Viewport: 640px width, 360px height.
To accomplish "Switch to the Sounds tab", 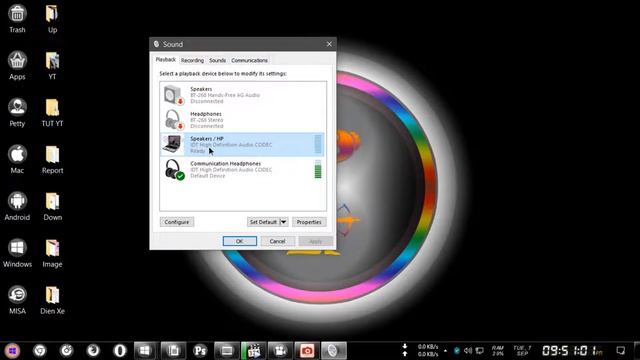I will (x=218, y=60).
